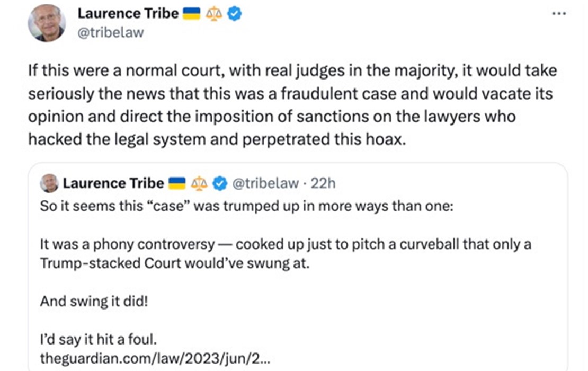Click the @tribelaw handle under the main name
Image resolution: width=588 pixels, height=371 pixels.
(110, 33)
